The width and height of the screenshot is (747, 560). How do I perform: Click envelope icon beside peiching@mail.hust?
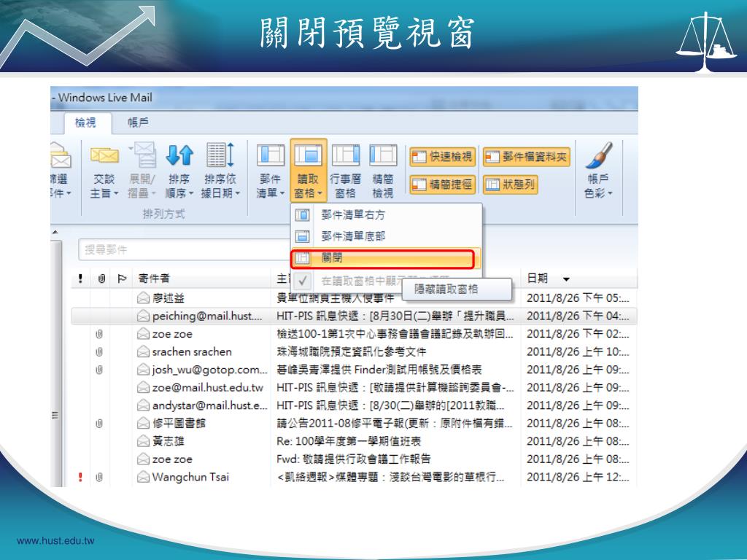(144, 316)
